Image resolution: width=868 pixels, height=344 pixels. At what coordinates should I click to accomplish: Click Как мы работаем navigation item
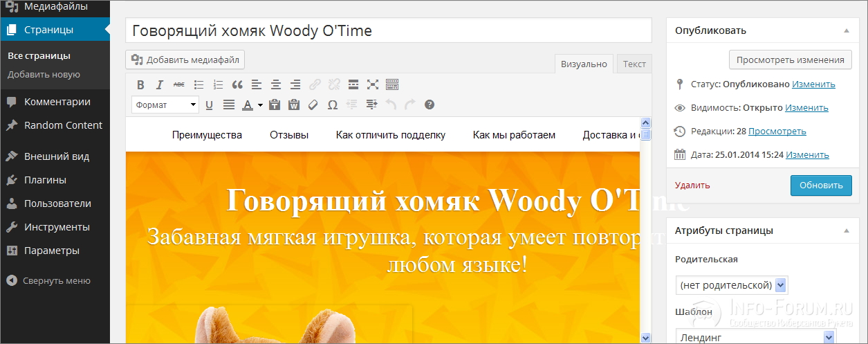[x=514, y=135]
